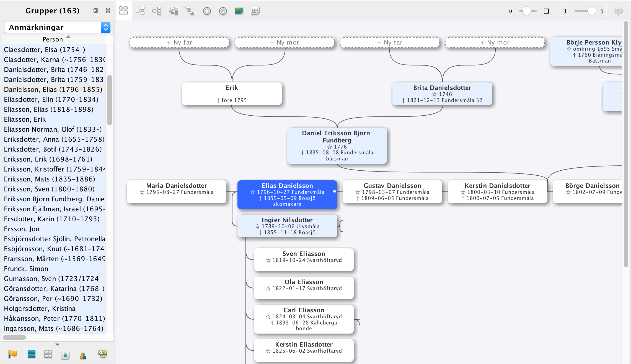
Task: Open the table report toolbar icon
Action: point(255,11)
